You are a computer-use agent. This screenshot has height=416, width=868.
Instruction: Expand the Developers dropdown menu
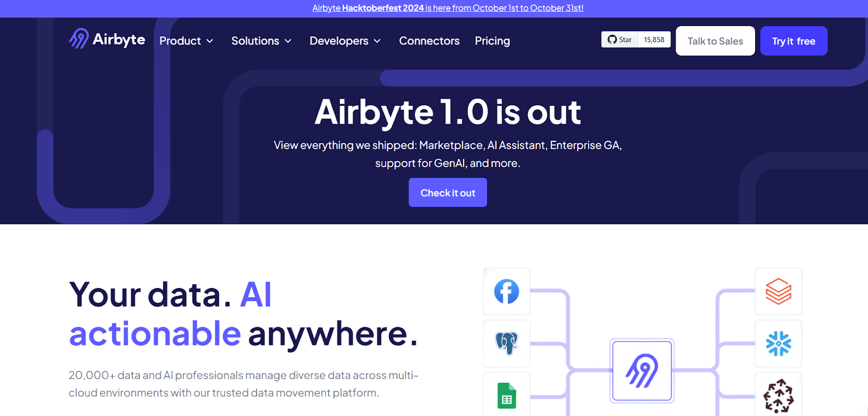[345, 41]
